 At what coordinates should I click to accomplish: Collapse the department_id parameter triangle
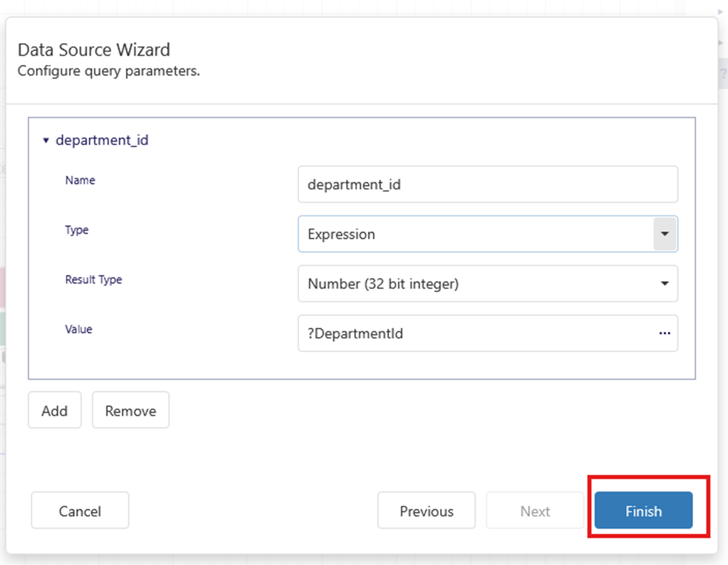(46, 140)
